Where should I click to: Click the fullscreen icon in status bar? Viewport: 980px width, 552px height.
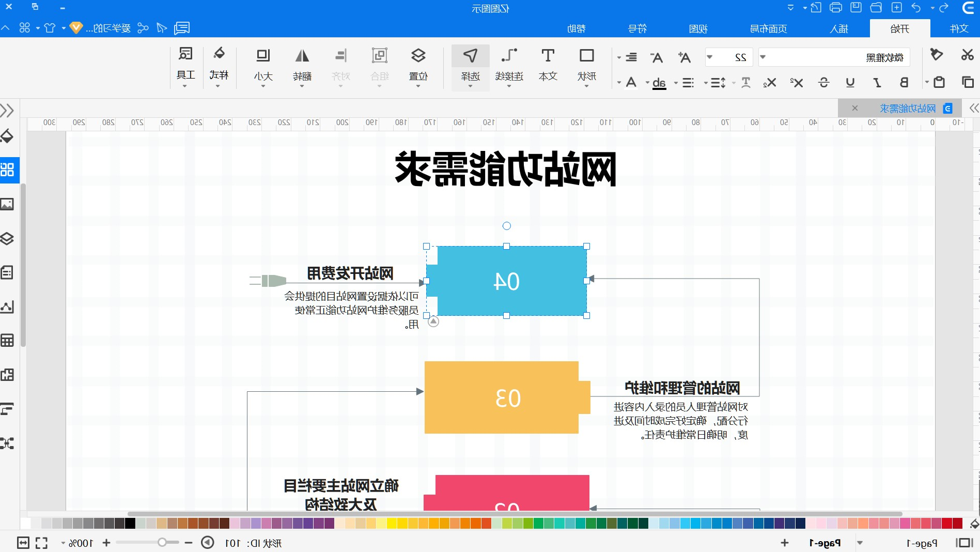(x=41, y=543)
